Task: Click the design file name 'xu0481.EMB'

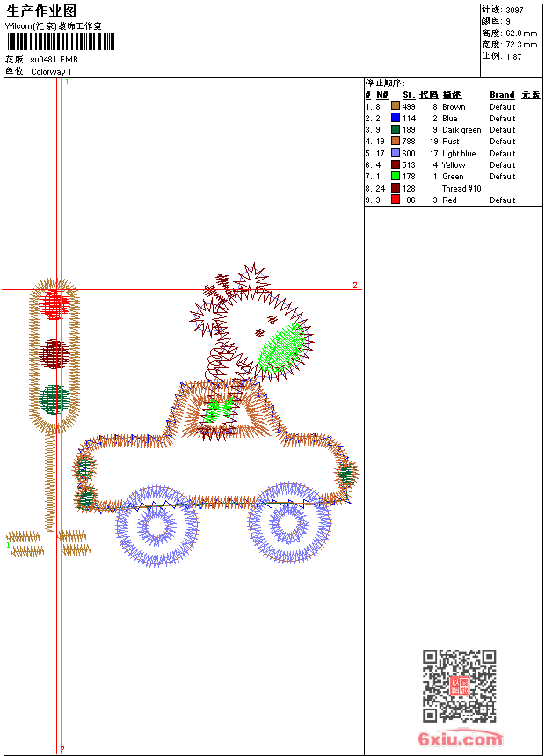Action: click(54, 60)
